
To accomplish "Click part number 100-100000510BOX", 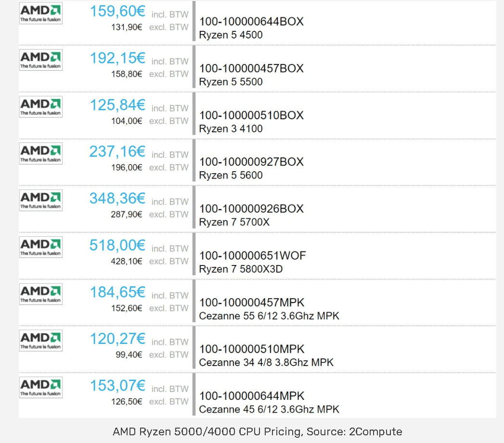I will pos(251,115).
